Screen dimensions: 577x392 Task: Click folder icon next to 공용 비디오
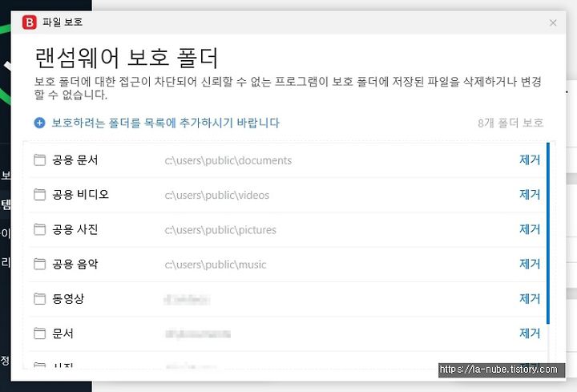pyautogui.click(x=40, y=195)
